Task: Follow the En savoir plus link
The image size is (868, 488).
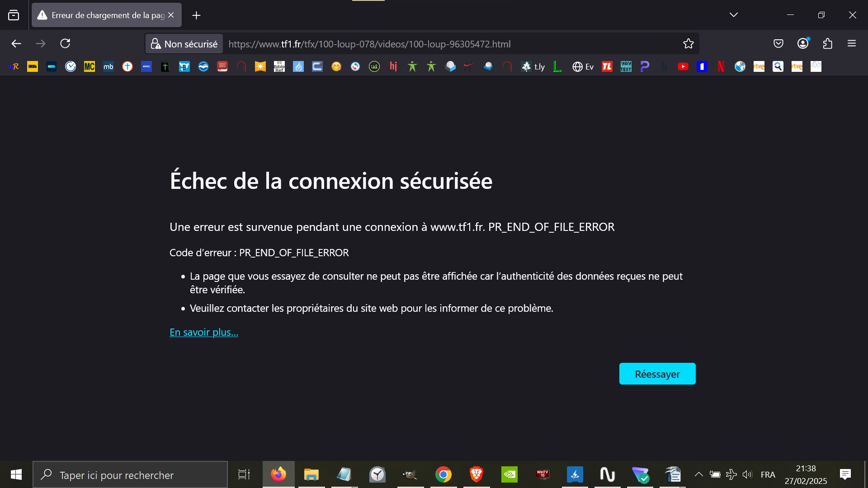Action: 203,332
